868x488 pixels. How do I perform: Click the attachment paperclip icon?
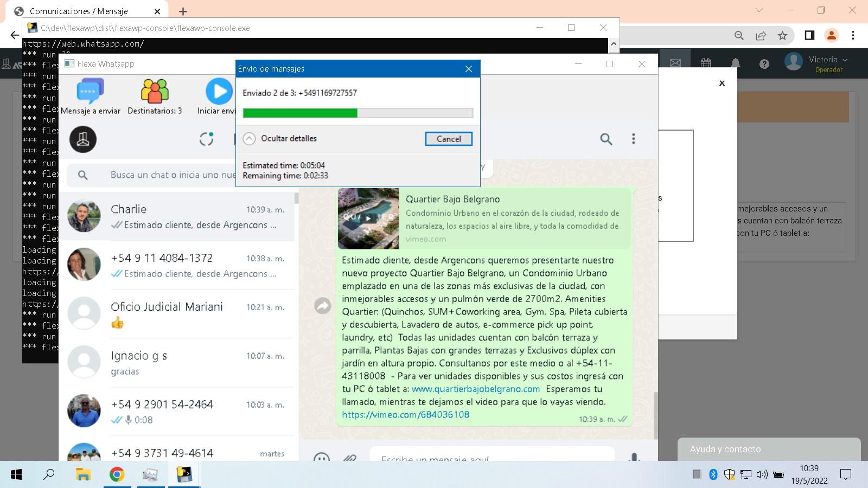tap(350, 459)
